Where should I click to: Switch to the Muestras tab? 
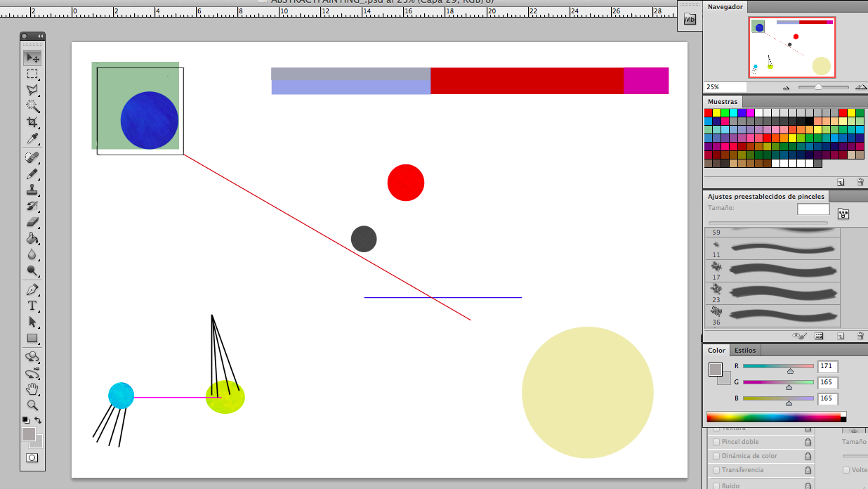point(723,102)
